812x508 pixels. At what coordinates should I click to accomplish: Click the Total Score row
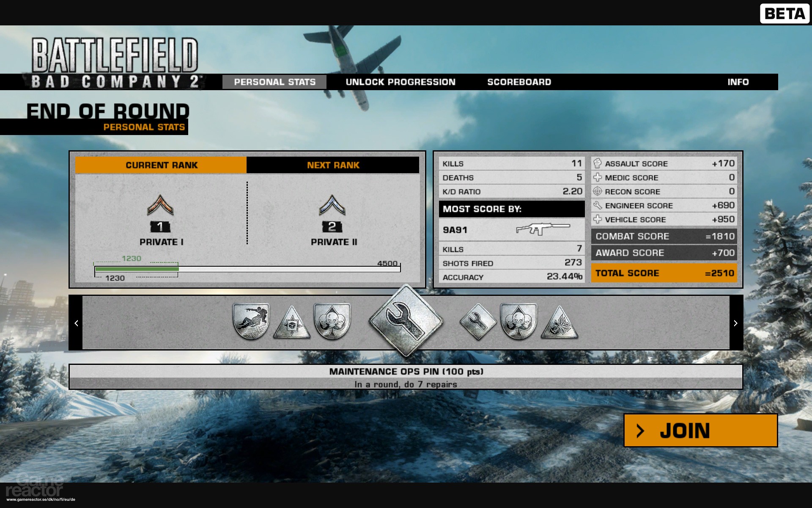click(664, 273)
